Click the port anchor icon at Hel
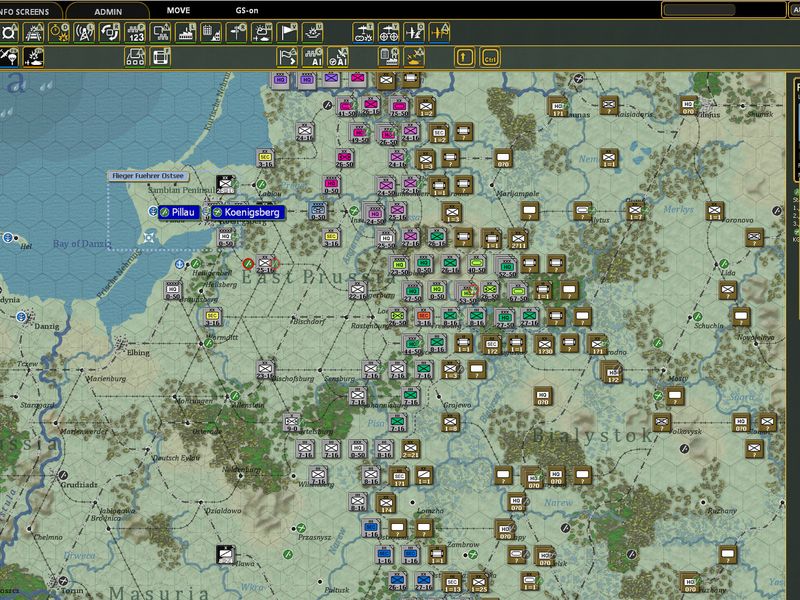800x600 pixels. 8,237
